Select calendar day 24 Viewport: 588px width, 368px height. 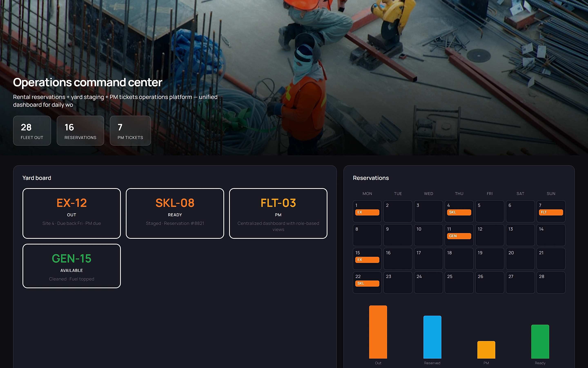(x=428, y=282)
